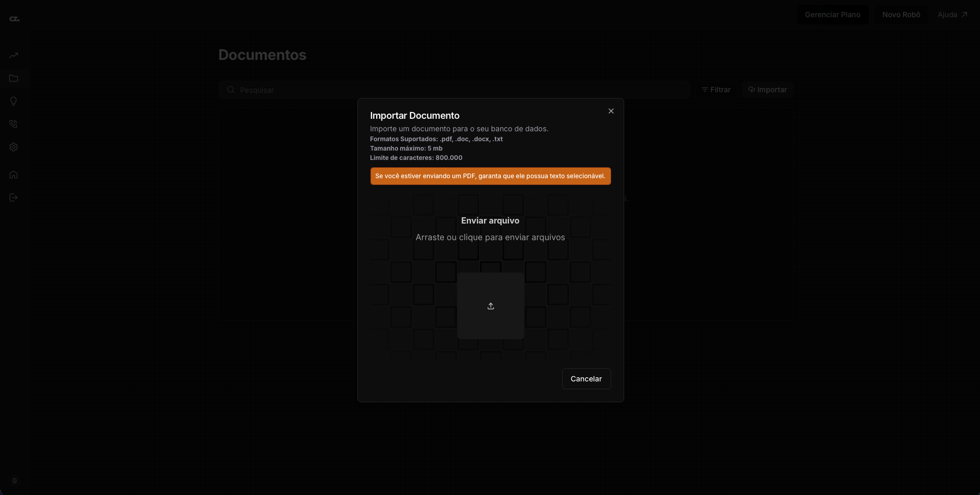Click the cz. logo at top left

tap(15, 18)
